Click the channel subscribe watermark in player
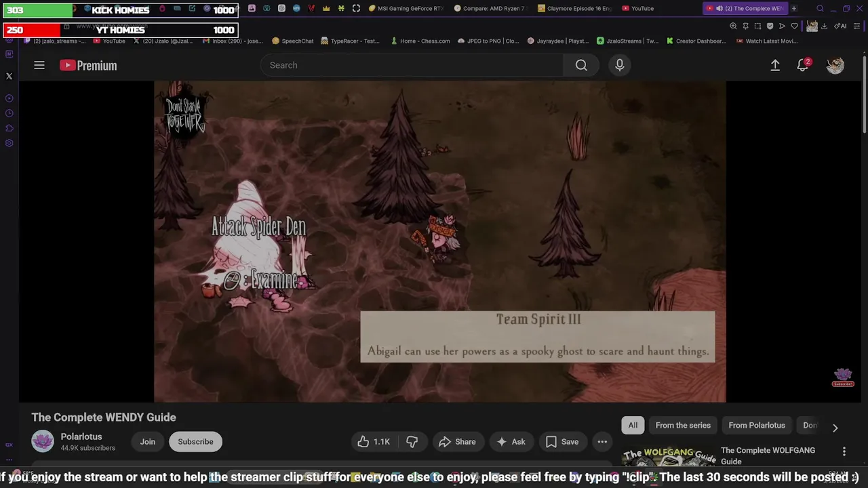 tap(843, 378)
